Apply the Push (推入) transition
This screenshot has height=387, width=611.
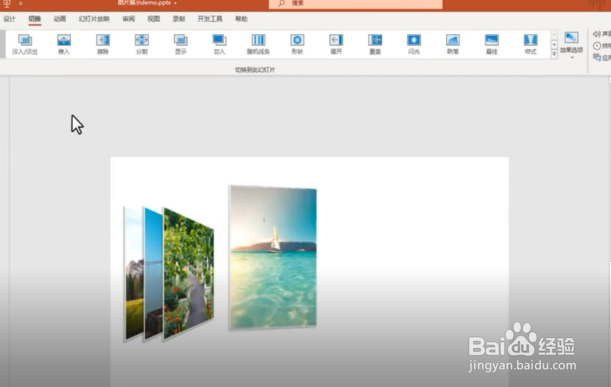point(64,44)
